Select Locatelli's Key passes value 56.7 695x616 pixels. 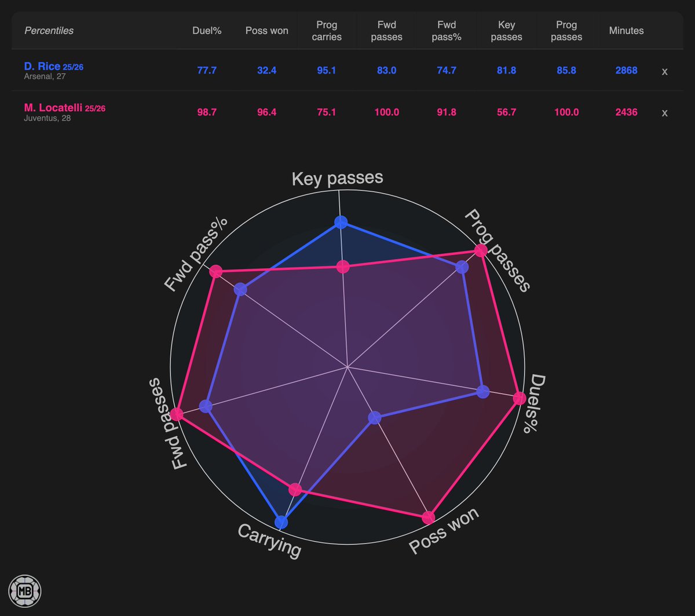(506, 112)
